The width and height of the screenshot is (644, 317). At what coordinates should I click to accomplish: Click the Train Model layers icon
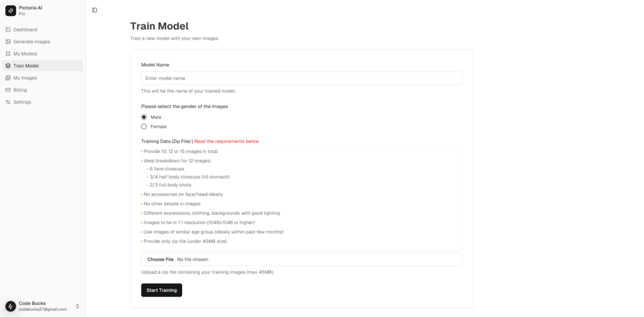(8, 66)
